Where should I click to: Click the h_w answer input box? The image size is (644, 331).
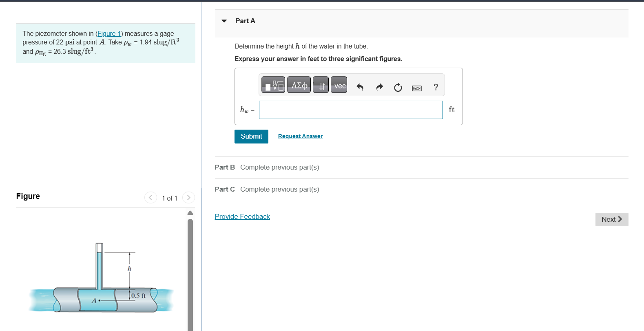[x=351, y=110]
